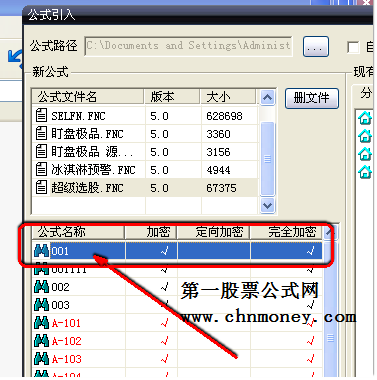Click the binoculars icon beside formula 003
The width and height of the screenshot is (377, 380).
coord(41,305)
